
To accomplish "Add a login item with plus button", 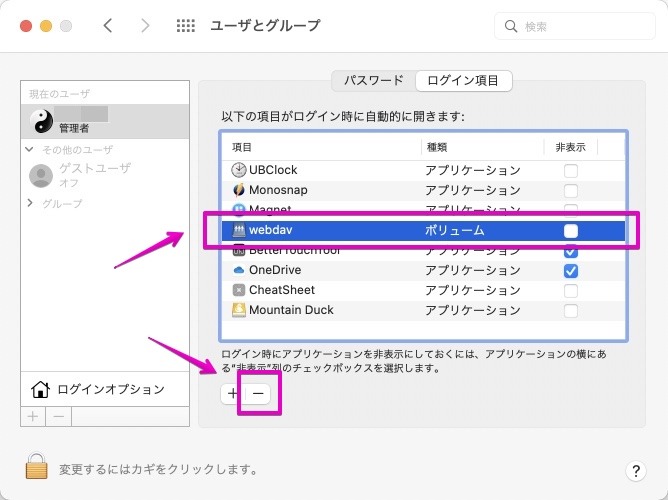I will click(x=233, y=393).
